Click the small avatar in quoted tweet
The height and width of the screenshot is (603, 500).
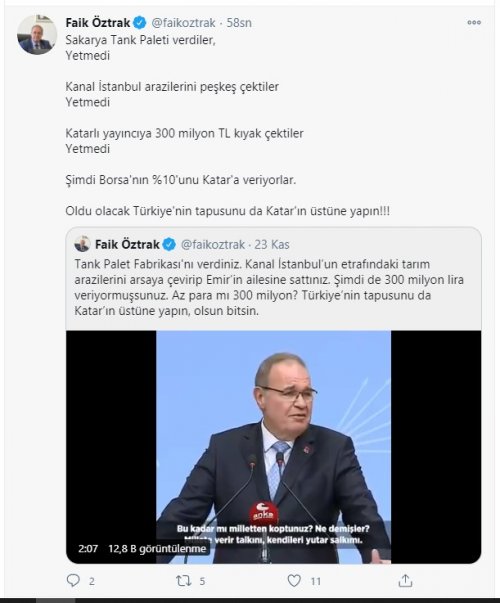coord(82,244)
